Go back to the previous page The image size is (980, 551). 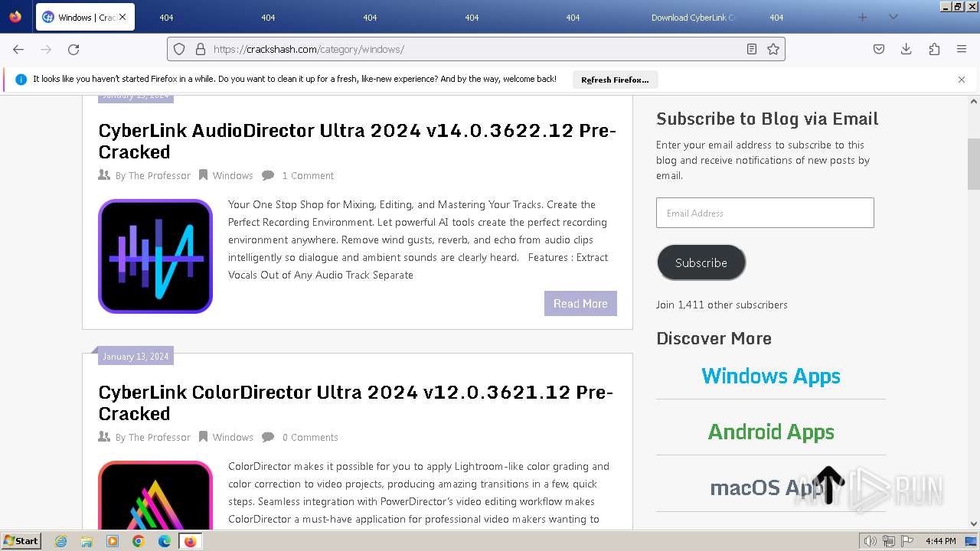tap(18, 49)
